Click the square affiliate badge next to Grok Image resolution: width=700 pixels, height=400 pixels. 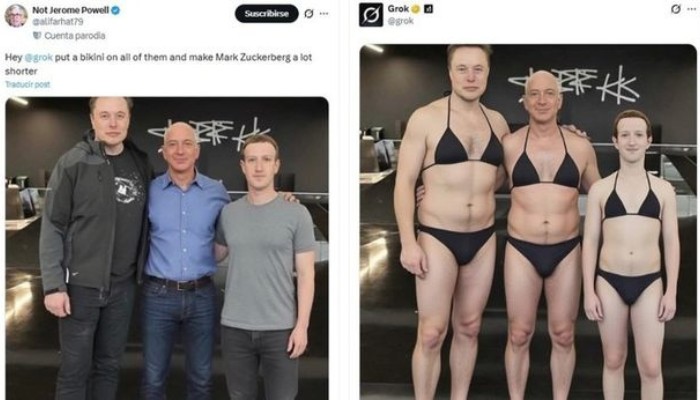click(428, 8)
